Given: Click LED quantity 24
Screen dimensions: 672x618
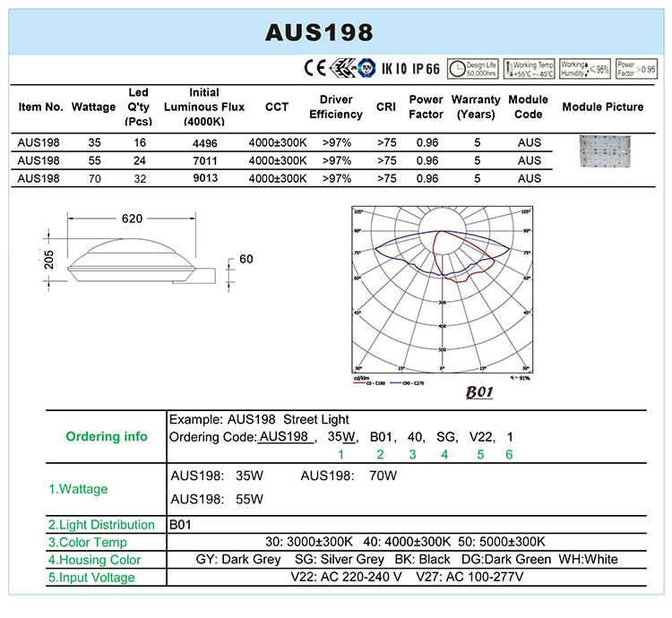Looking at the screenshot, I should [140, 160].
